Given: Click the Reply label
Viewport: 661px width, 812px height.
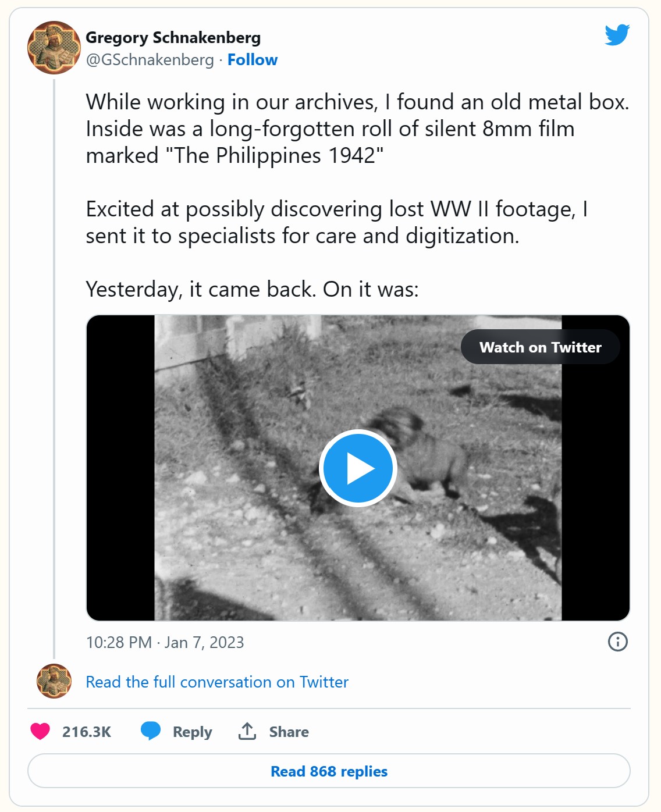Looking at the screenshot, I should pyautogui.click(x=192, y=732).
